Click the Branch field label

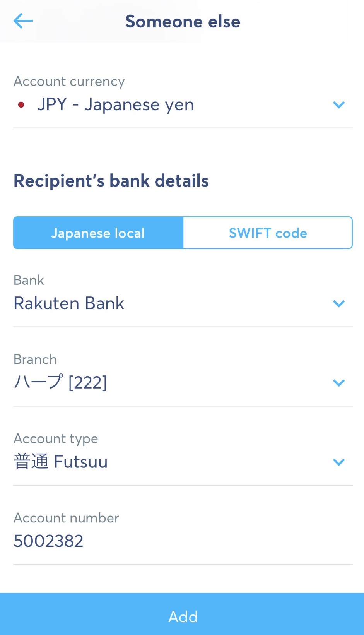[x=35, y=359]
